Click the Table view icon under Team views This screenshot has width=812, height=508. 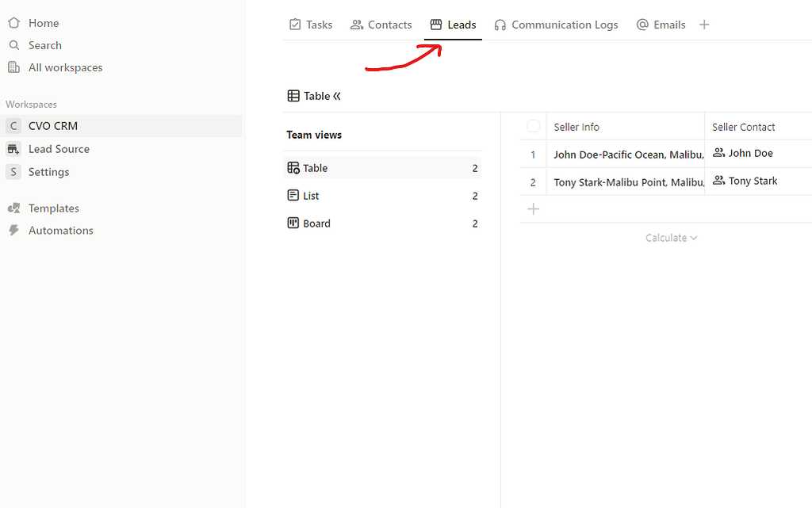pos(293,167)
